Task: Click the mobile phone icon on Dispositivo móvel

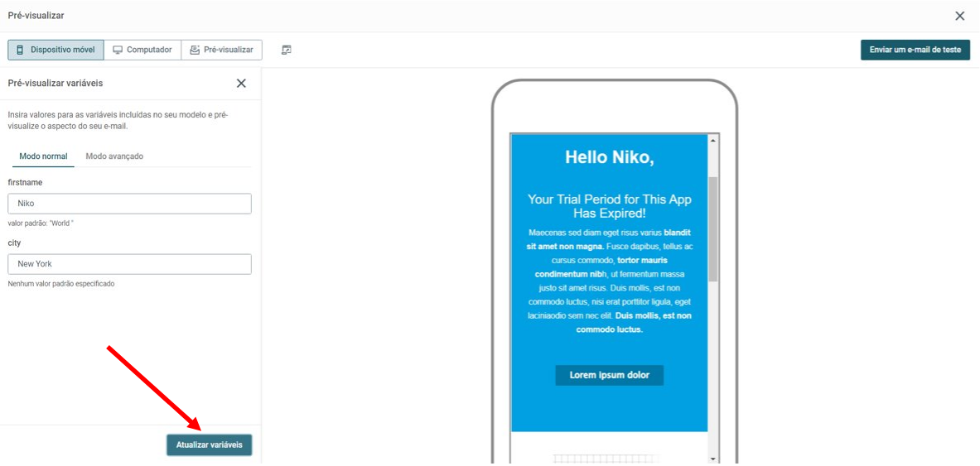Action: [20, 50]
